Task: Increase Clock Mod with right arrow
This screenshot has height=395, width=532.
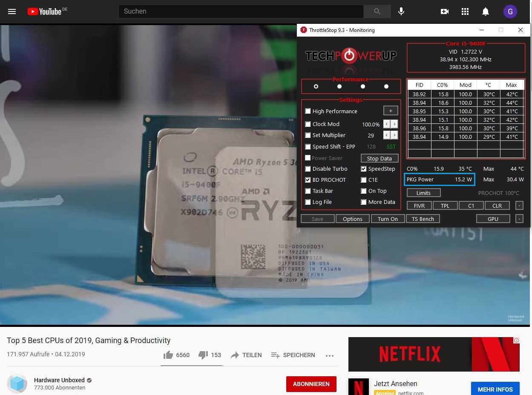Action: pyautogui.click(x=394, y=124)
